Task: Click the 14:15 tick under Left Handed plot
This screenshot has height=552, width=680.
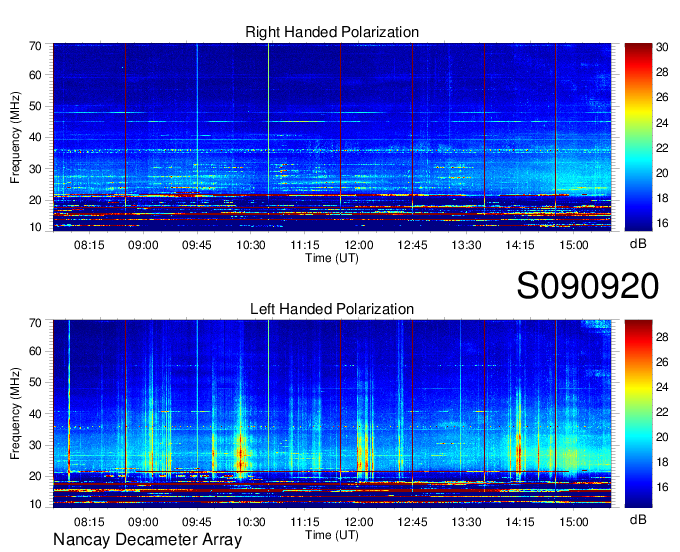Action: tap(520, 522)
